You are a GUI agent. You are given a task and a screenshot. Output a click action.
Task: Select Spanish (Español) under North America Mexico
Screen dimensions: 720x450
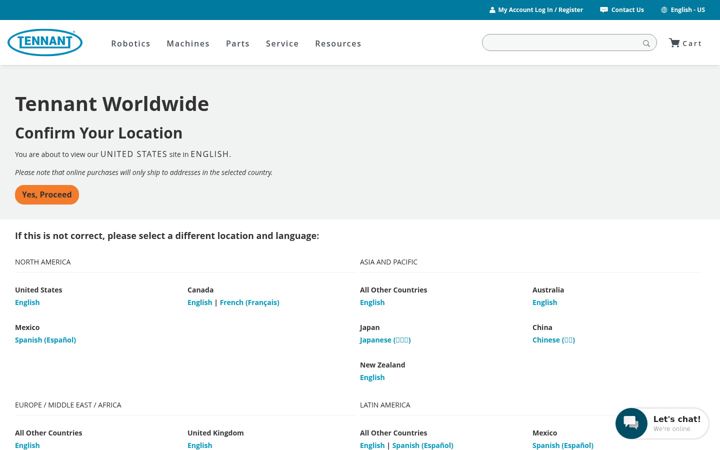pyautogui.click(x=45, y=340)
